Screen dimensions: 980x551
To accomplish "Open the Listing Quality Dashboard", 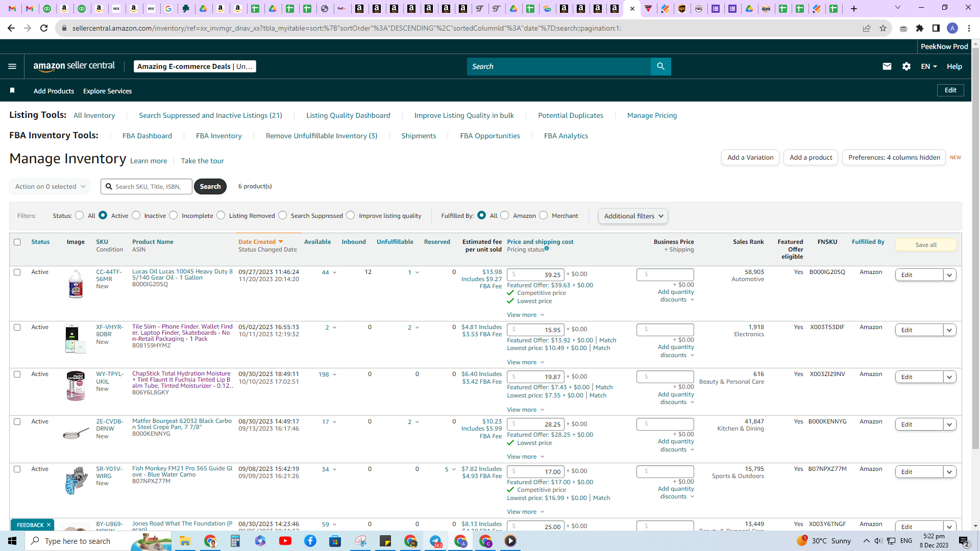I will pyautogui.click(x=348, y=115).
